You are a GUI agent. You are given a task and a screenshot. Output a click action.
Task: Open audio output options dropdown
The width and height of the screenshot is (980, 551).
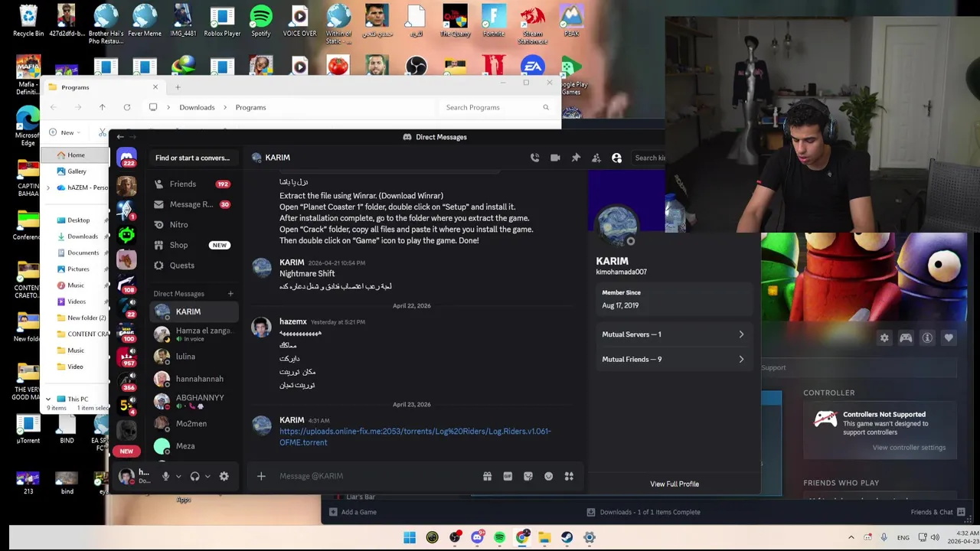click(207, 476)
